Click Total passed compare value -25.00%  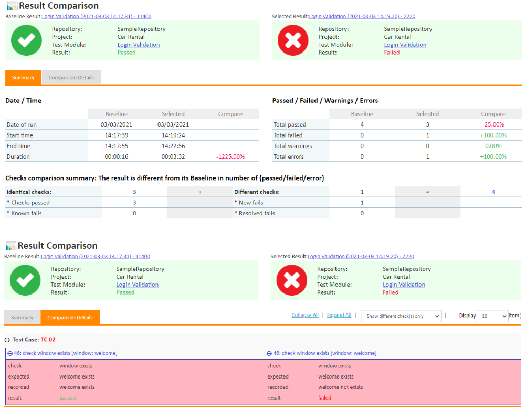point(493,124)
